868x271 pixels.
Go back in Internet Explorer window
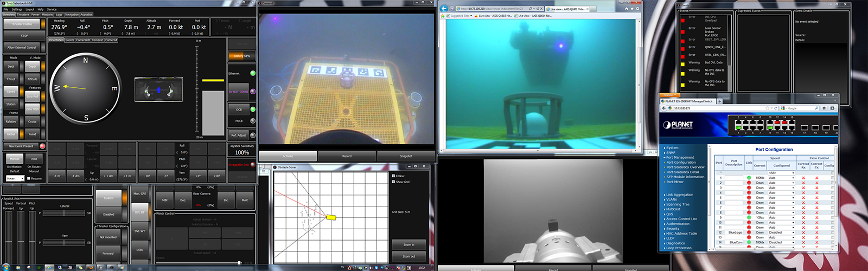pos(444,8)
